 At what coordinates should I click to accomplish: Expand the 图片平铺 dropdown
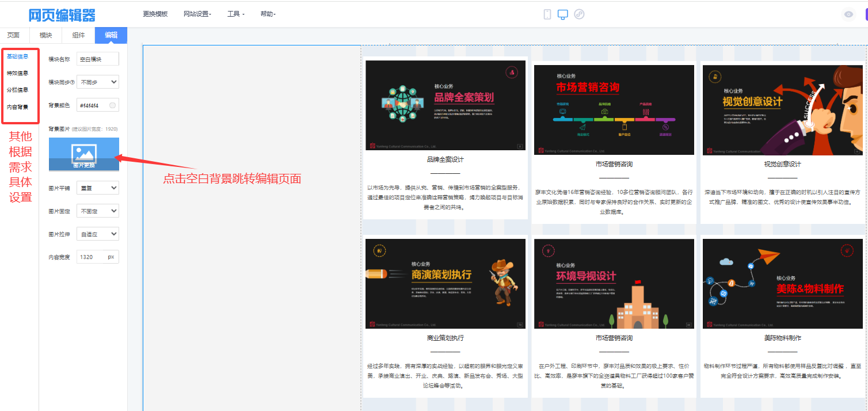pyautogui.click(x=98, y=188)
